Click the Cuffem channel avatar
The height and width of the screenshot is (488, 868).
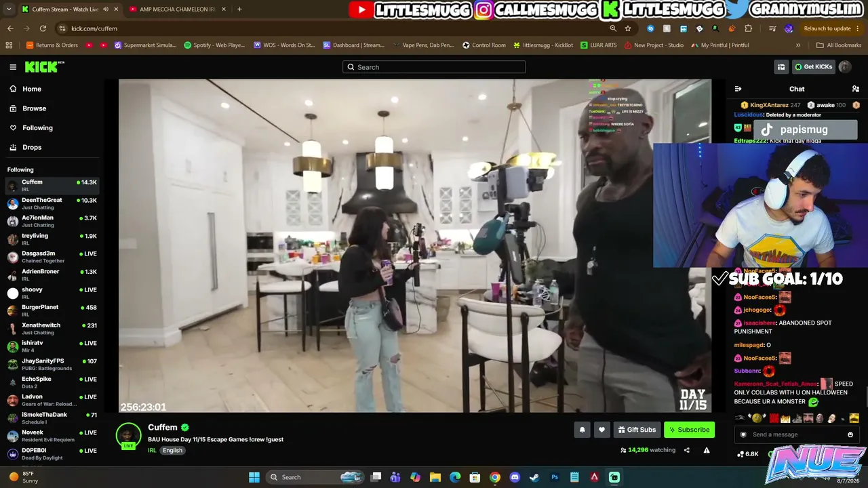(x=128, y=436)
